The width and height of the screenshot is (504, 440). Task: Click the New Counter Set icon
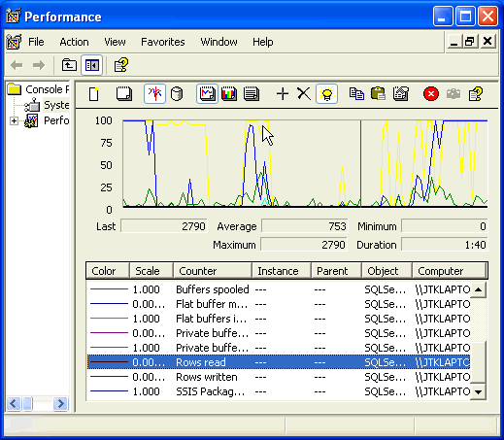click(94, 94)
